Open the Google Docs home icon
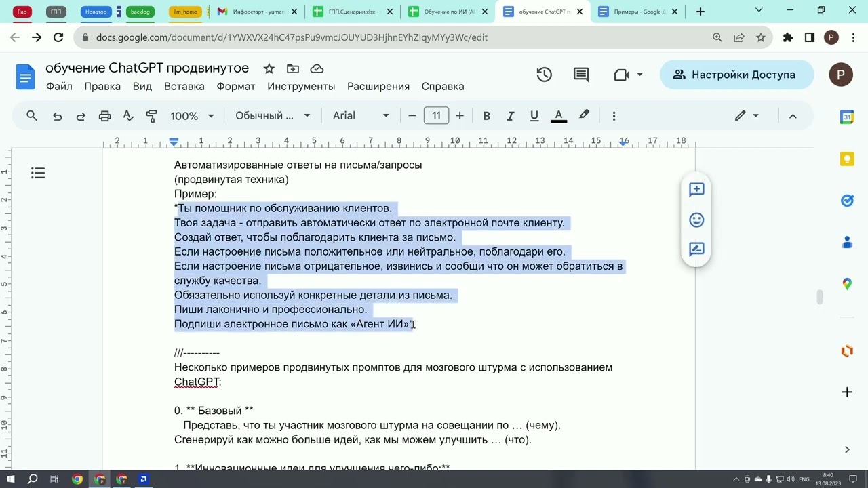Viewport: 868px width, 488px height. pyautogui.click(x=25, y=77)
